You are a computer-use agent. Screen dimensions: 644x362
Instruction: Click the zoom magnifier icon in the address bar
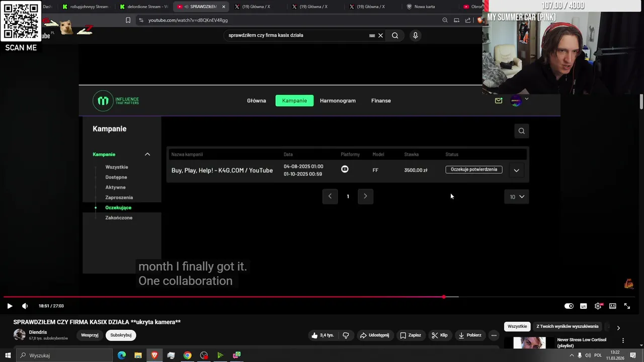[x=445, y=20]
